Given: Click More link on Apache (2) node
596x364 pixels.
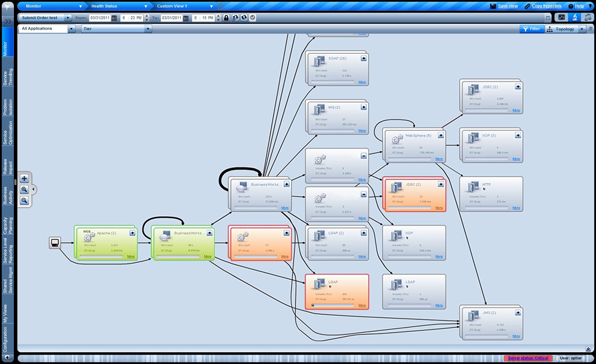Looking at the screenshot, I should 131,256.
